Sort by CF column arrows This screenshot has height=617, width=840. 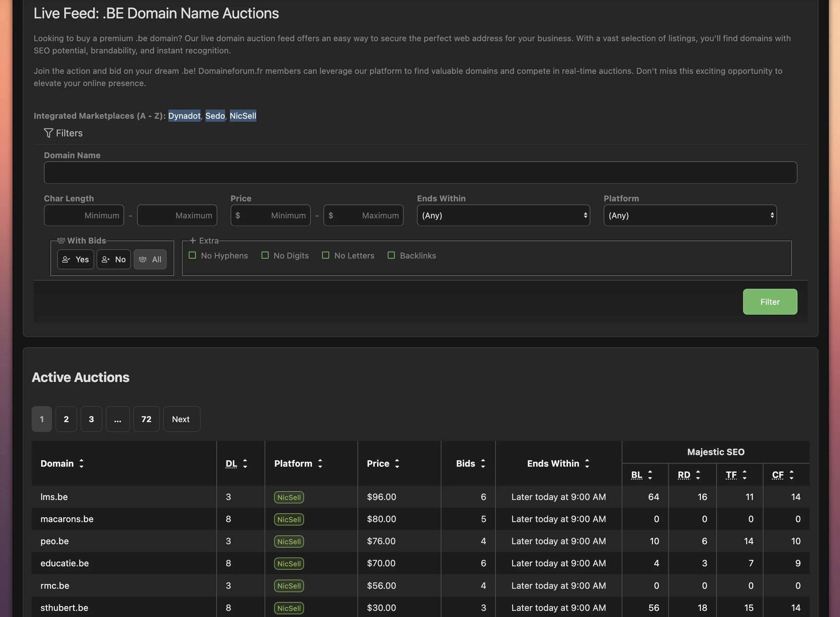(x=791, y=475)
